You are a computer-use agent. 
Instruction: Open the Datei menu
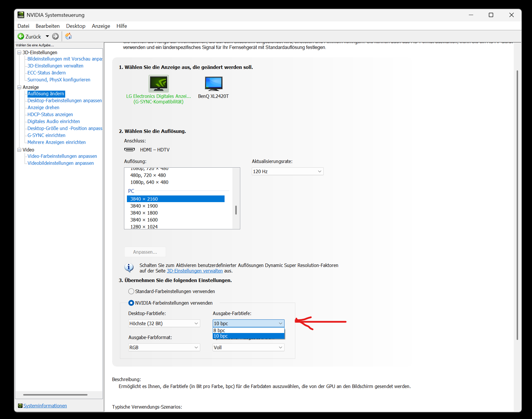tap(23, 26)
